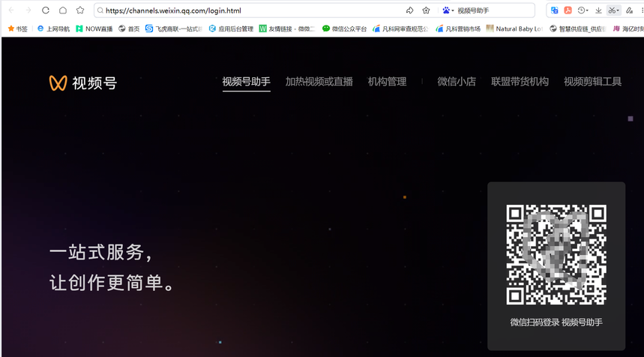Click the browser back arrow

tap(11, 10)
